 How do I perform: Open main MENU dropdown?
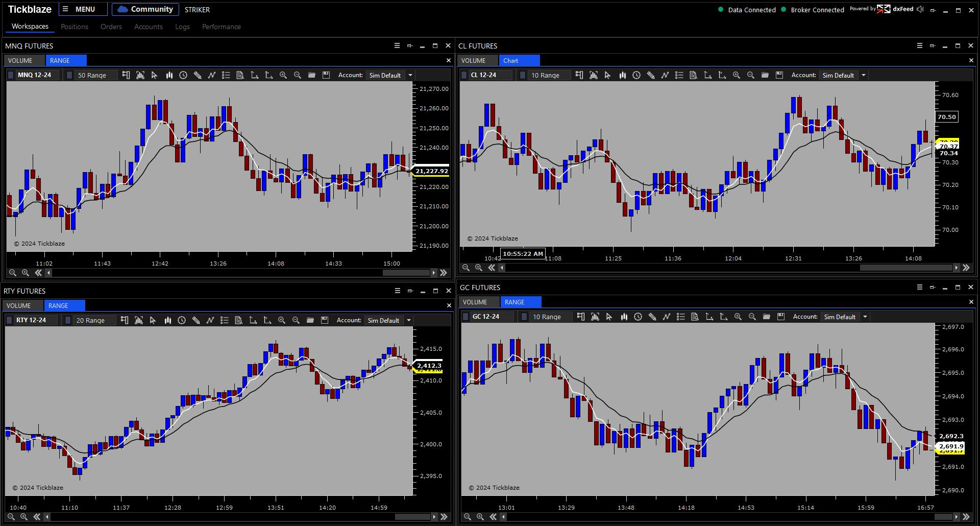83,9
